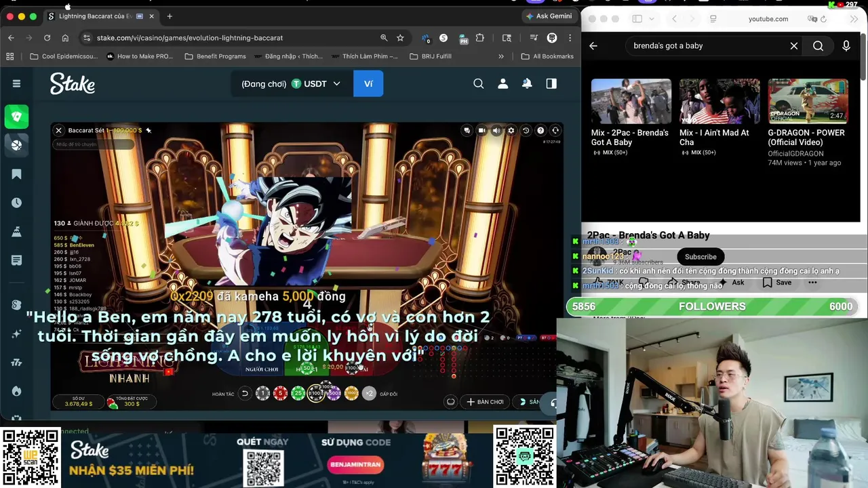This screenshot has width=868, height=488.
Task: Click the x2 double bet button
Action: [x=369, y=393]
